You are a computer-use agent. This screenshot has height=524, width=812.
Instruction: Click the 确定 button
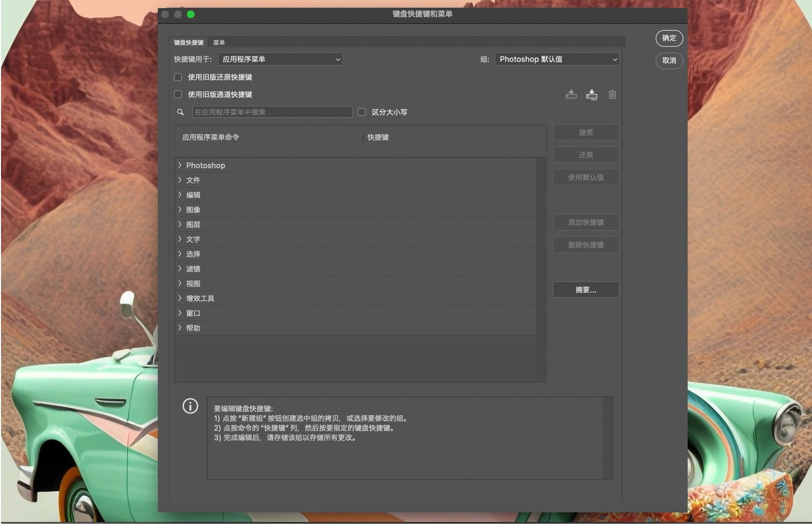(x=669, y=39)
